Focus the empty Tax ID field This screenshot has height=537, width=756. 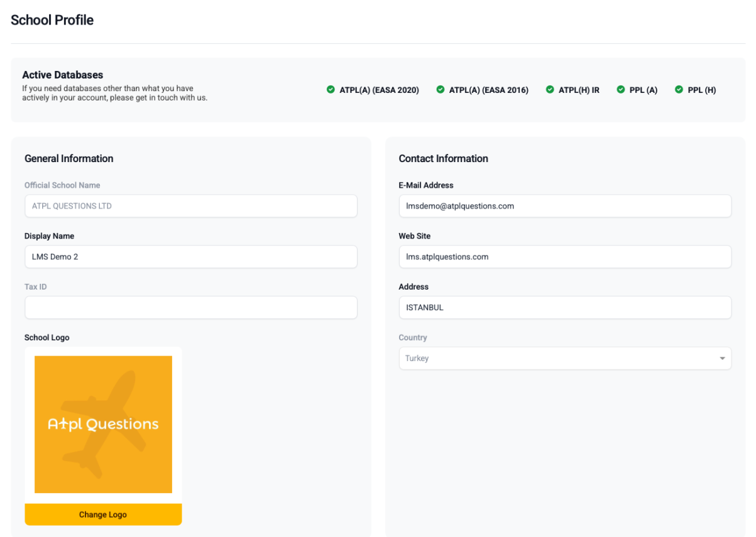(x=191, y=307)
